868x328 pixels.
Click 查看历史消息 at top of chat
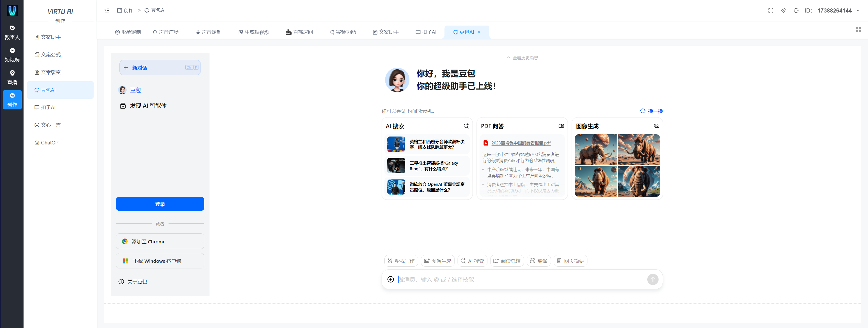522,58
